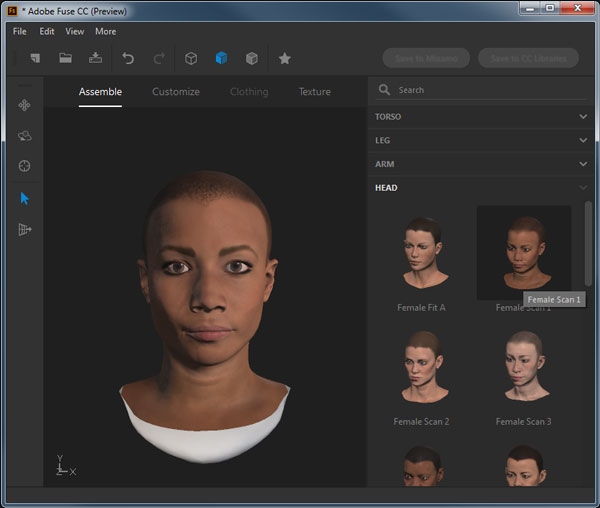The height and width of the screenshot is (508, 600).
Task: Click the Save to Mixamo button
Action: click(x=426, y=58)
